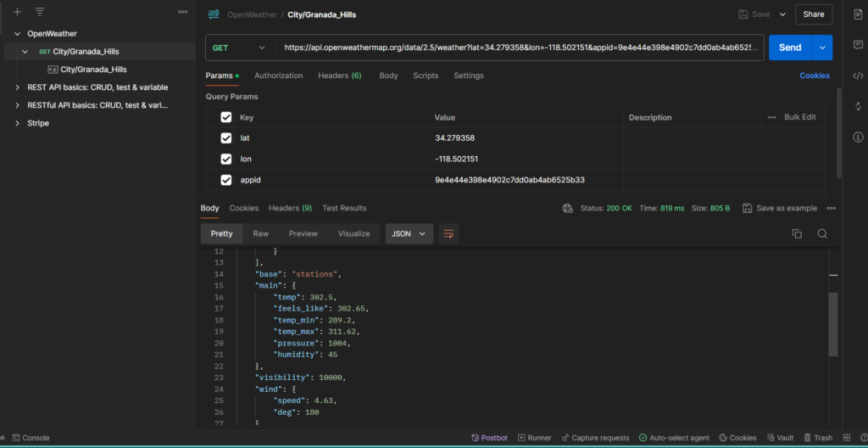The image size is (868, 448).
Task: Click the Save disk icon
Action: [743, 14]
